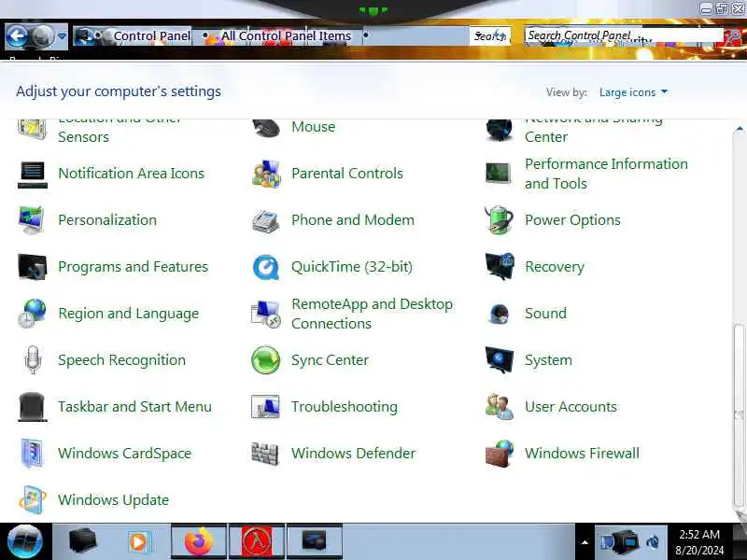Click the Windows CardSpace icon

tap(33, 454)
